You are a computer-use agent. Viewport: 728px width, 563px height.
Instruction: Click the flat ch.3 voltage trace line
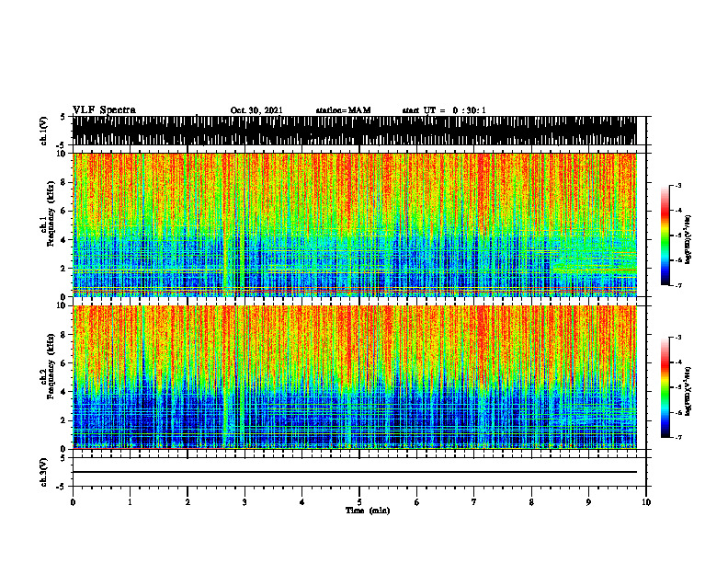point(355,472)
